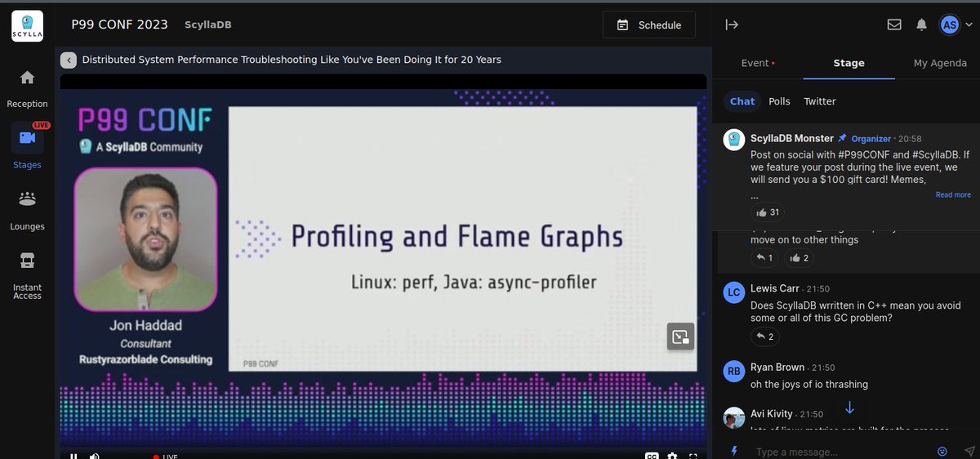Go back using arrow beside session title

(69, 60)
